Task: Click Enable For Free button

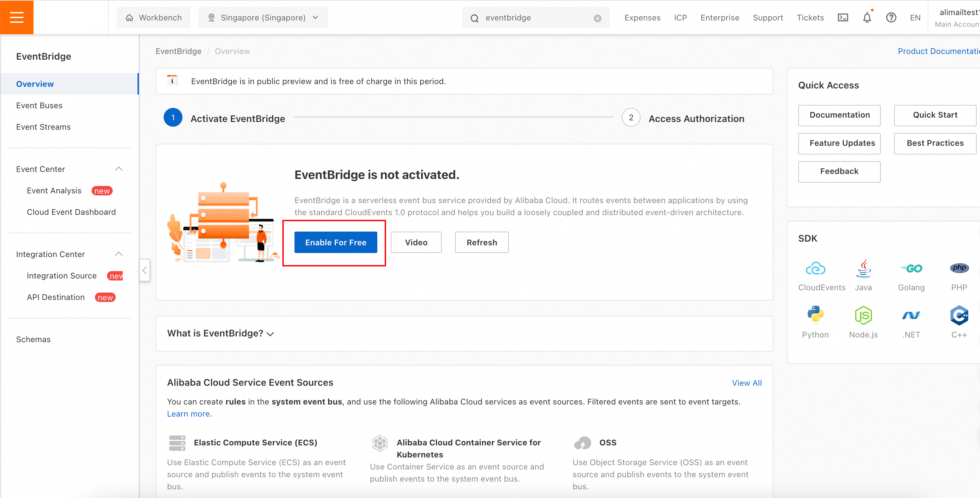Action: pos(335,242)
